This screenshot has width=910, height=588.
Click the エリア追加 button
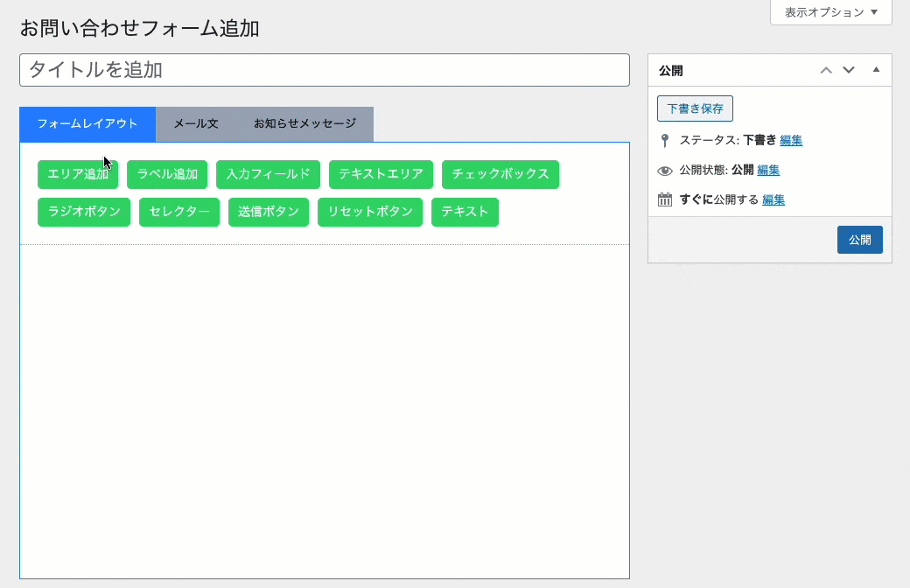coord(78,174)
